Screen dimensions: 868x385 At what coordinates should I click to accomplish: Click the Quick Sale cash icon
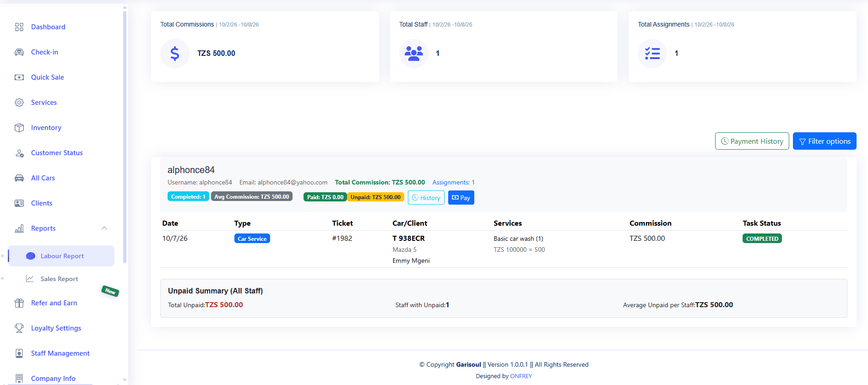pos(19,77)
